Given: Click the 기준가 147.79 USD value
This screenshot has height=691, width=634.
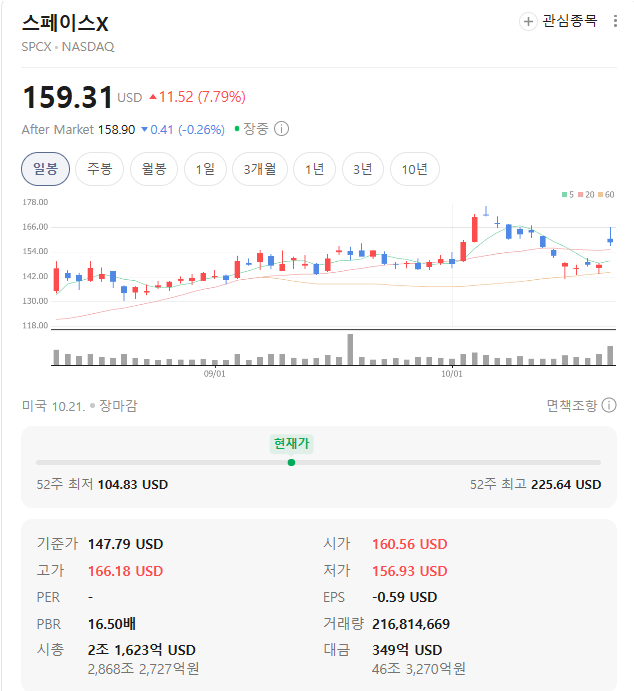Looking at the screenshot, I should [x=126, y=544].
